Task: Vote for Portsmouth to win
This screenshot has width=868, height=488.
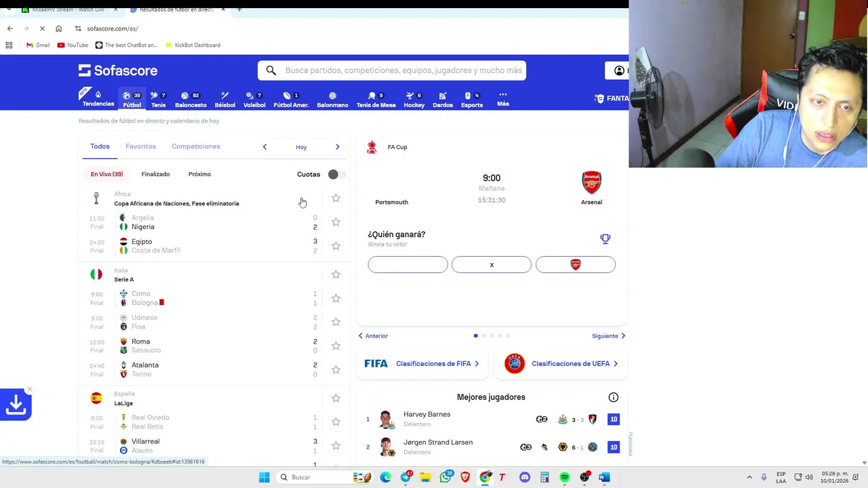Action: [408, 264]
